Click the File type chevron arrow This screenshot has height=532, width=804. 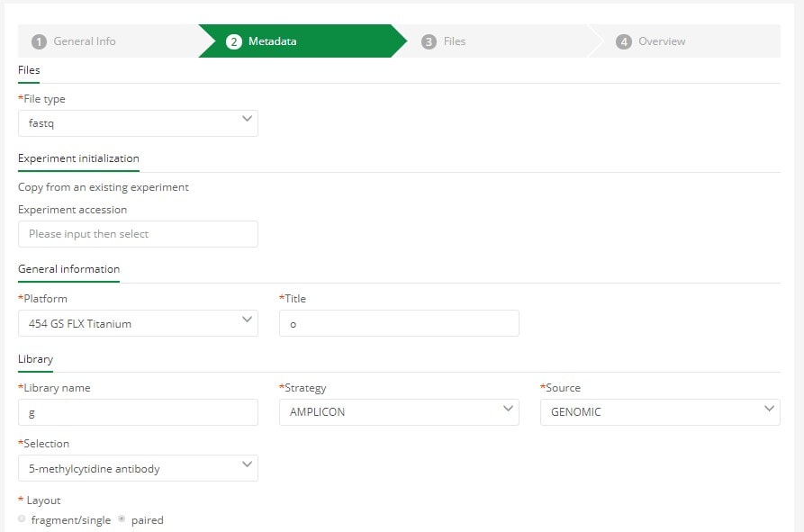click(248, 119)
